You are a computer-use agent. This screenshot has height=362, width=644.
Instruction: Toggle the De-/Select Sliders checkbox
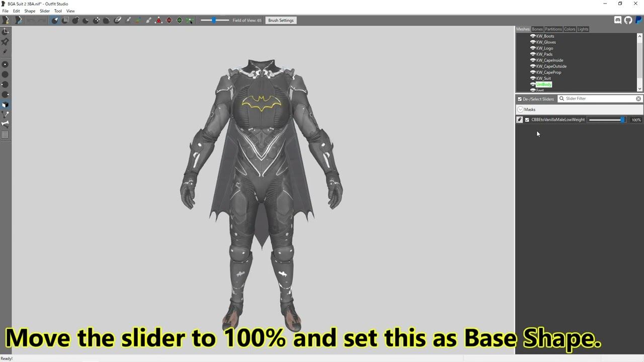click(520, 99)
